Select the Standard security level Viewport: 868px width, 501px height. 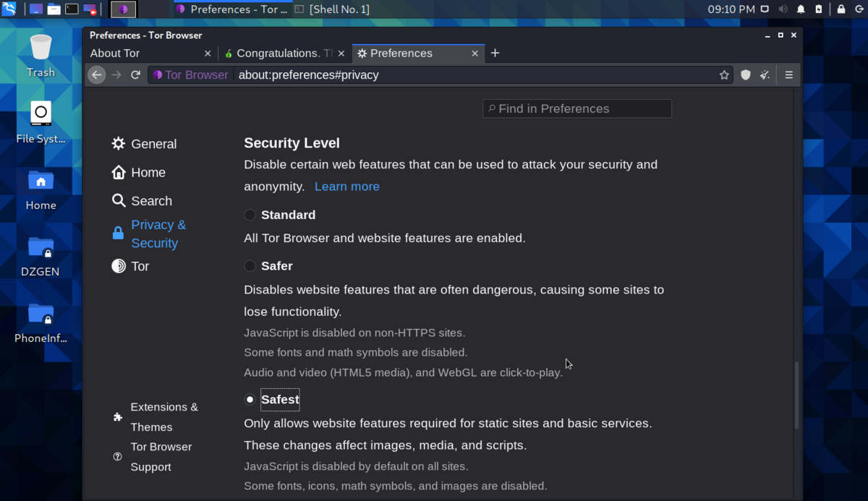pyautogui.click(x=250, y=215)
